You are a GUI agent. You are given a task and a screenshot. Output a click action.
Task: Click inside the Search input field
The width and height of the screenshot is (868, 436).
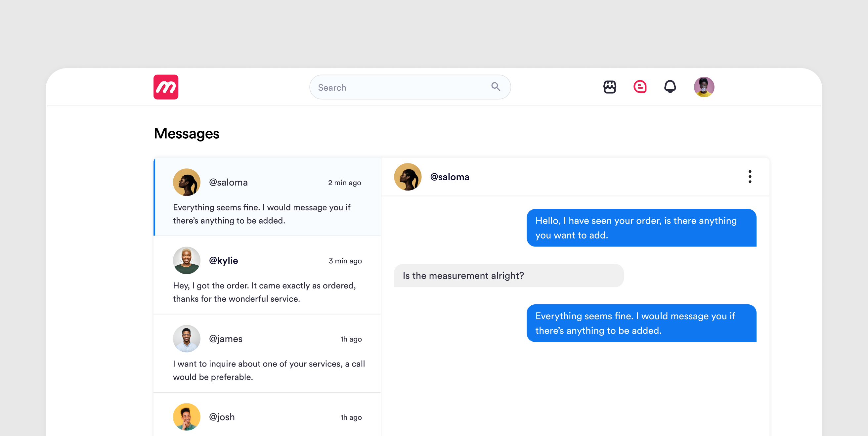tap(398, 87)
